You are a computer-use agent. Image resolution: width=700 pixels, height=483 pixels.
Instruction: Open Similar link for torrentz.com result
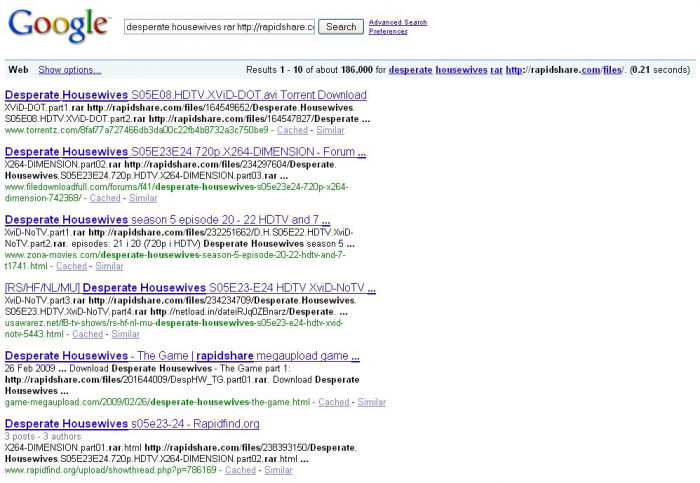pyautogui.click(x=330, y=130)
